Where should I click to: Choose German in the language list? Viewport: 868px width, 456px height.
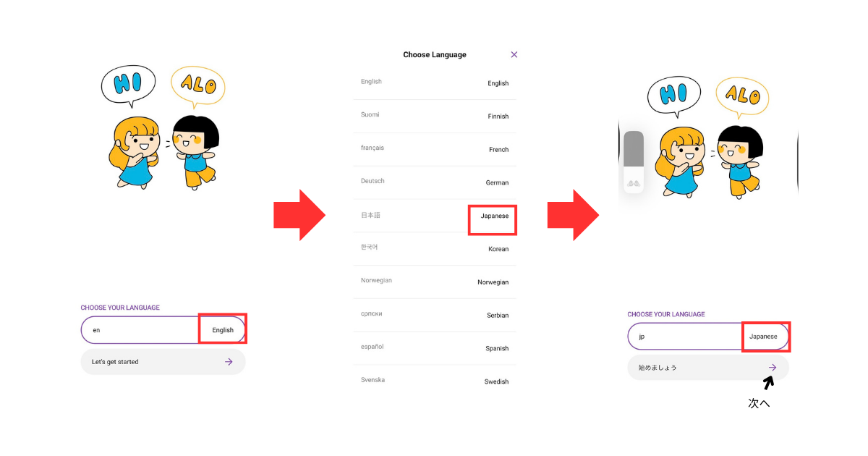[435, 182]
